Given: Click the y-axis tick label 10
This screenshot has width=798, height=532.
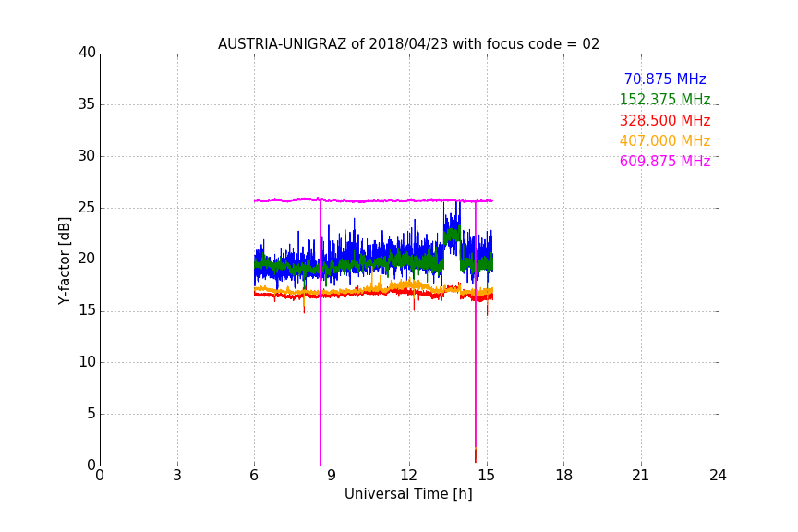Looking at the screenshot, I should [87, 361].
